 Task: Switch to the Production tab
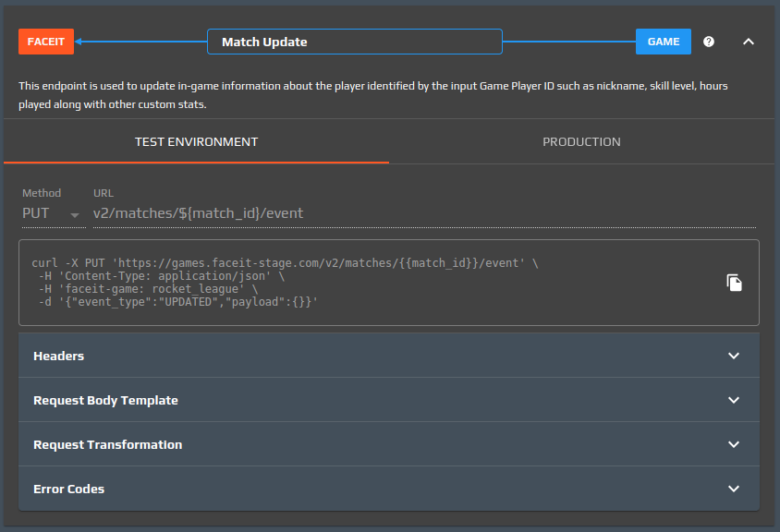(581, 142)
